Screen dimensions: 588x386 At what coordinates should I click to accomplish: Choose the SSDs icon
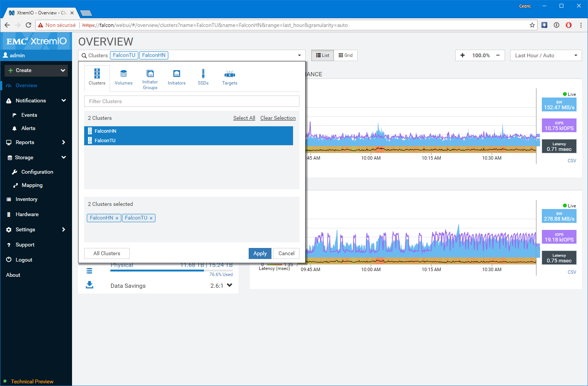pos(203,74)
